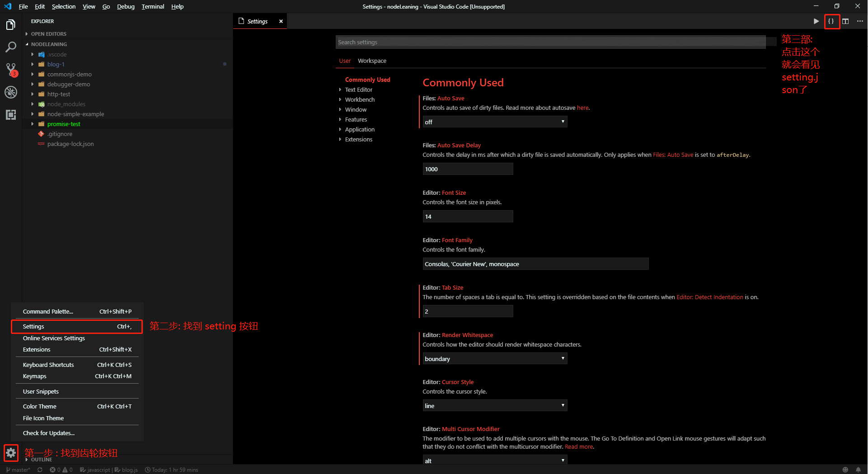Expand the .vscode folder
This screenshot has height=474, width=868.
[x=33, y=54]
